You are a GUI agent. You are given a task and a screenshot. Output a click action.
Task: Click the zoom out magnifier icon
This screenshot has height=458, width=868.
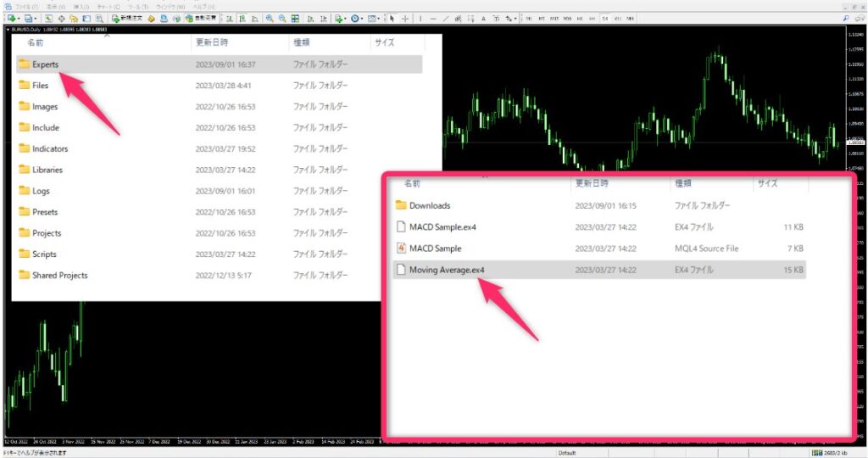tap(281, 18)
